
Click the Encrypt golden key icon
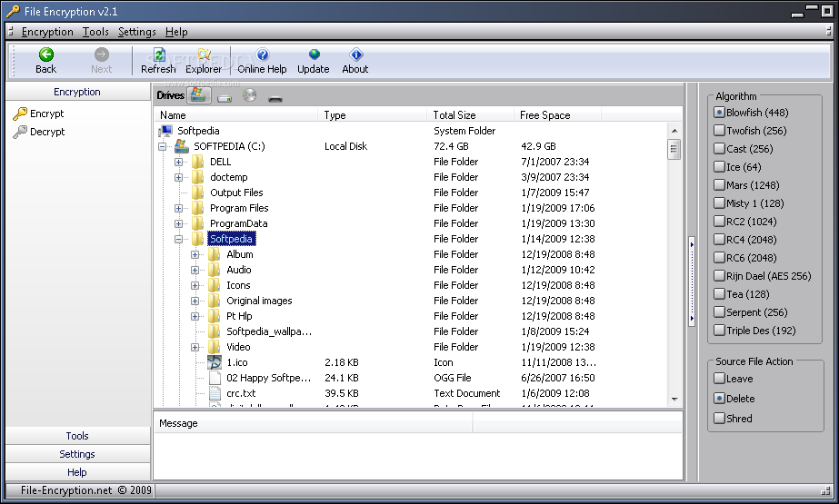tap(20, 114)
